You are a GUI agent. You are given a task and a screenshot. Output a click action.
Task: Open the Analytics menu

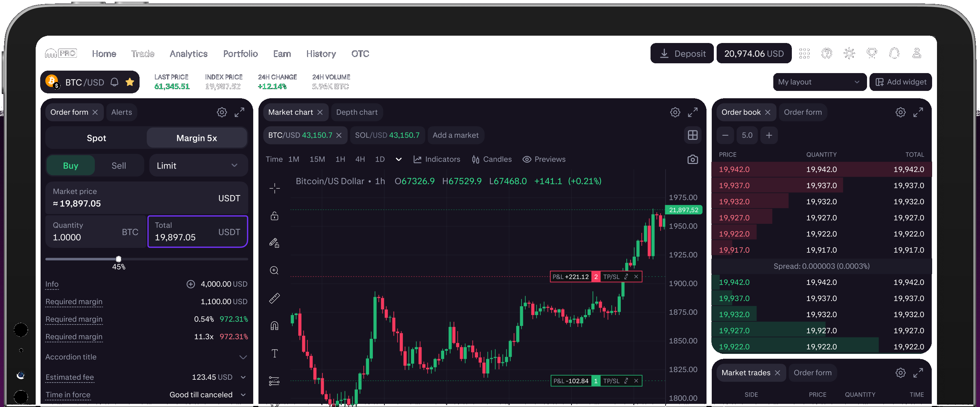188,53
